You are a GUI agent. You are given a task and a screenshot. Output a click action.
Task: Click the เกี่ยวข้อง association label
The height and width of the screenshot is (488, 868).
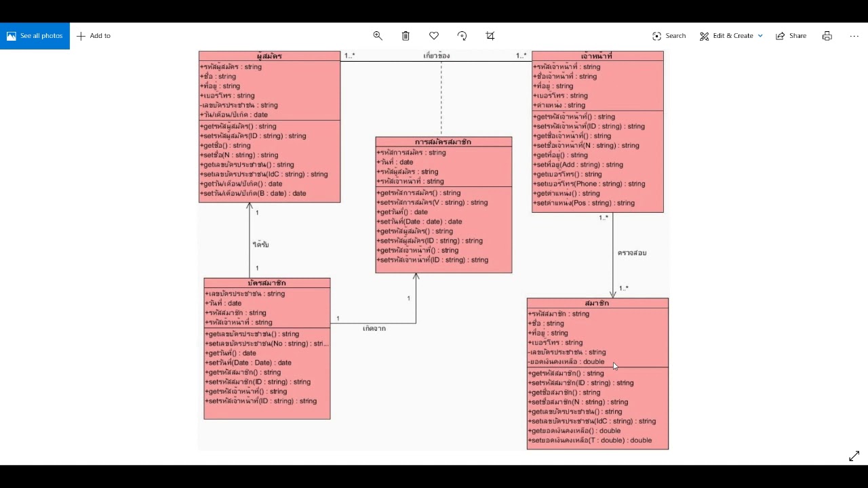(x=437, y=56)
